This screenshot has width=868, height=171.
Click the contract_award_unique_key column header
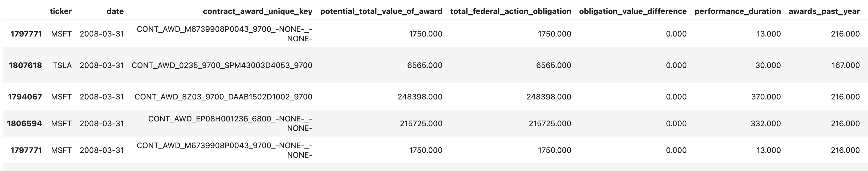pos(257,12)
